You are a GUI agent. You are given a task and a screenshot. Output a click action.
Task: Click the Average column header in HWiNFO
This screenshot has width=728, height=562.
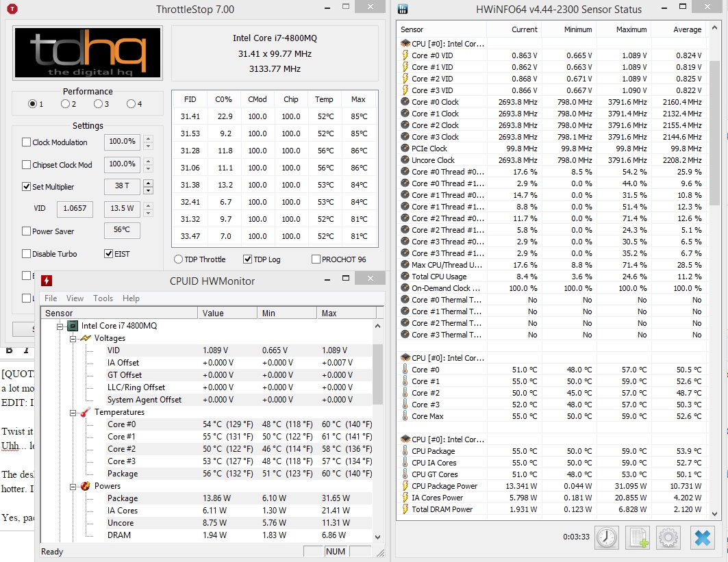(x=679, y=29)
